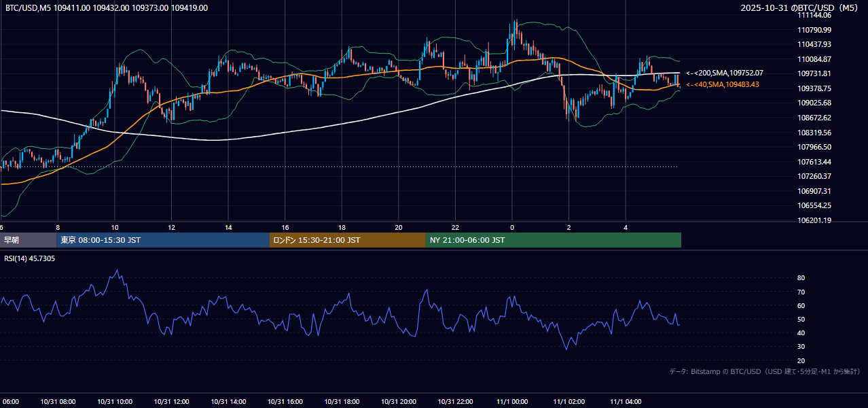The width and height of the screenshot is (868, 408).
Task: Select the 10/31 22:00 time axis label
Action: (455, 402)
